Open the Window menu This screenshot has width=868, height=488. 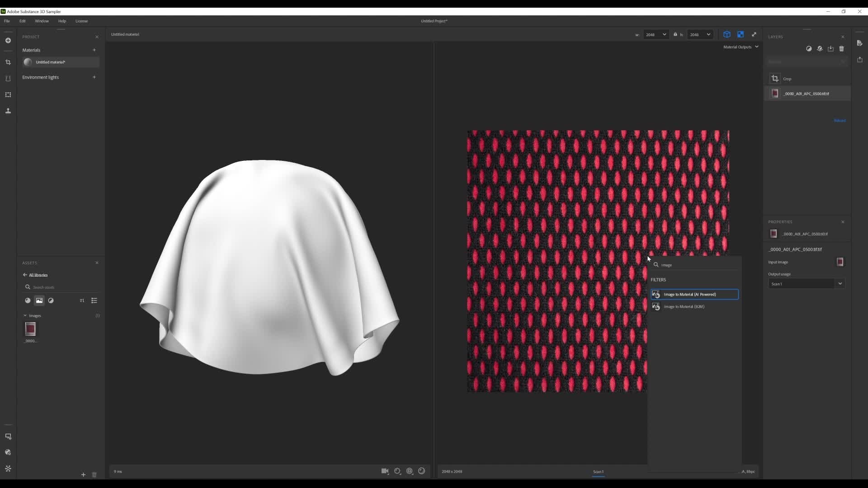(42, 21)
